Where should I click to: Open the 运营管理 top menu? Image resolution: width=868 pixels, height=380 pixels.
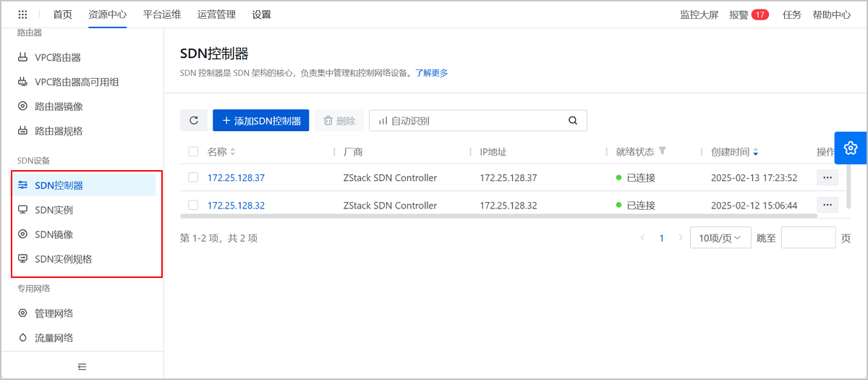216,14
